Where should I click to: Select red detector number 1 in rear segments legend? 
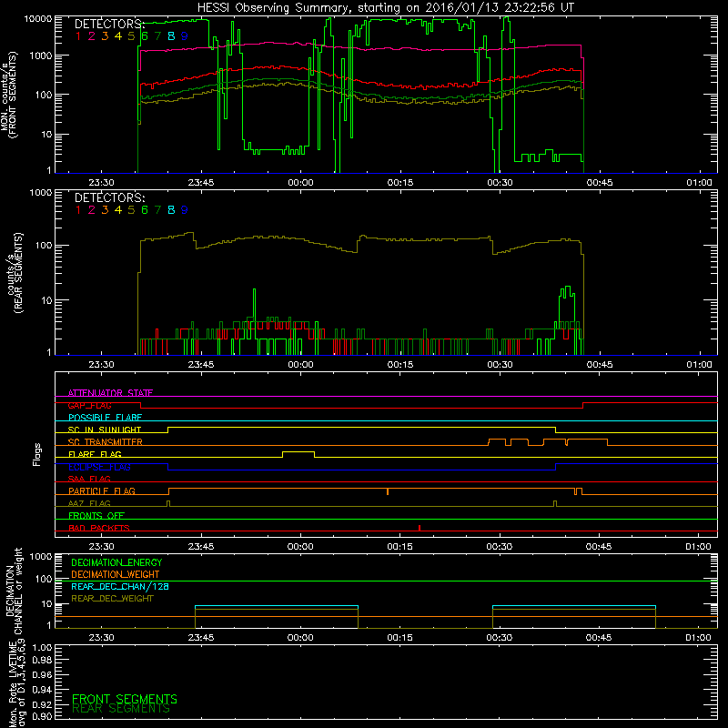pyautogui.click(x=78, y=210)
